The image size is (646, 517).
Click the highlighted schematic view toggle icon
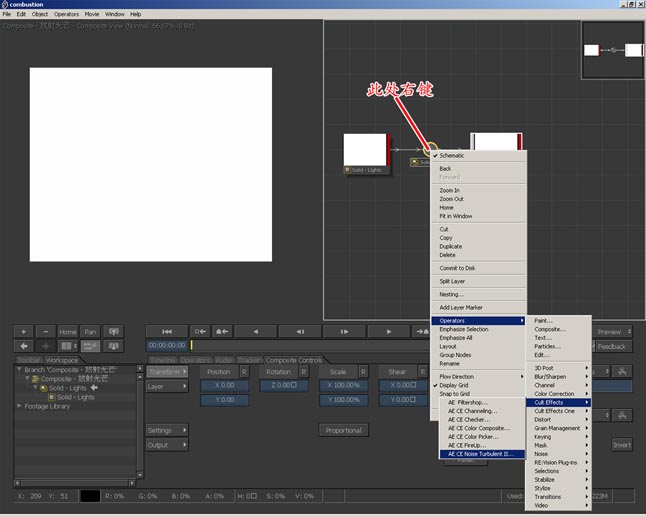click(x=90, y=346)
